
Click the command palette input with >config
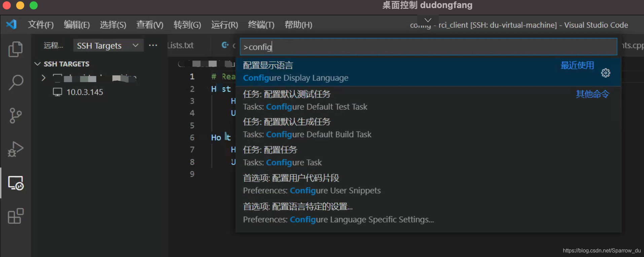click(x=428, y=47)
